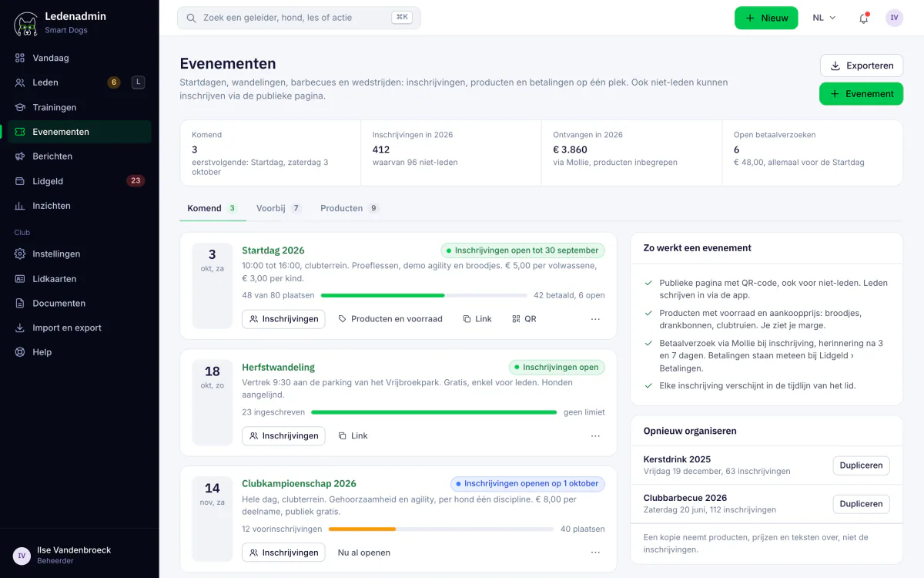Image resolution: width=924 pixels, height=578 pixels.
Task: Click the Open betaalverzoeken summary card
Action: point(812,153)
